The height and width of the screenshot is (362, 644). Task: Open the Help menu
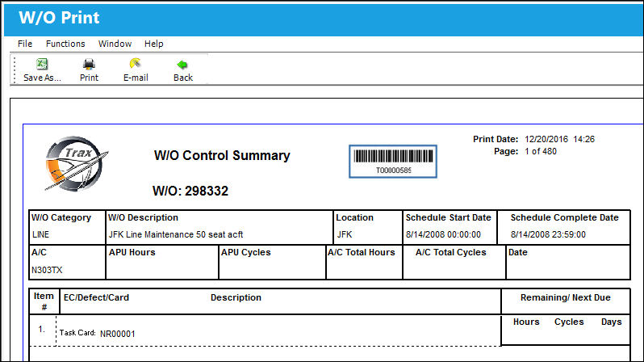pyautogui.click(x=154, y=44)
